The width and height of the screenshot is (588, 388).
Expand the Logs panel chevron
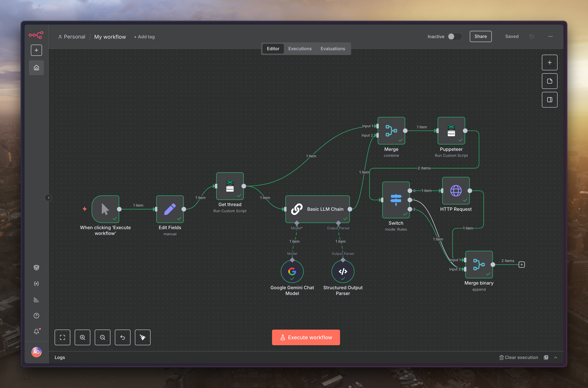pos(556,357)
